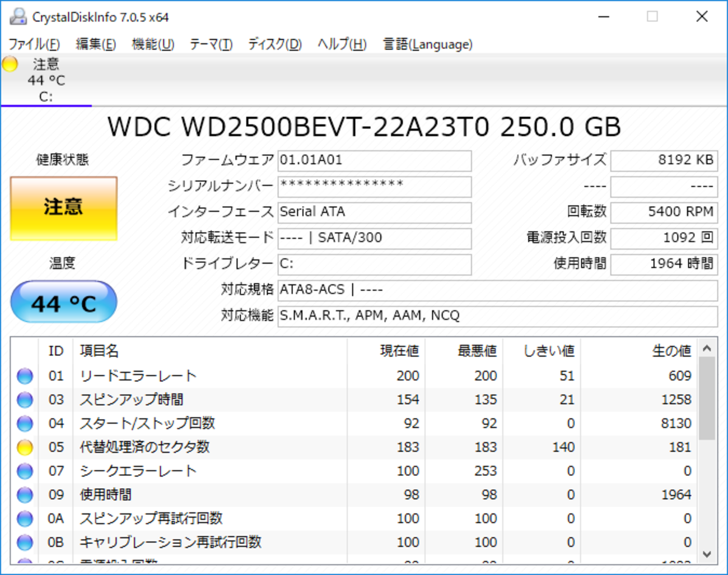Click the 最悪値 column header

pos(464,351)
